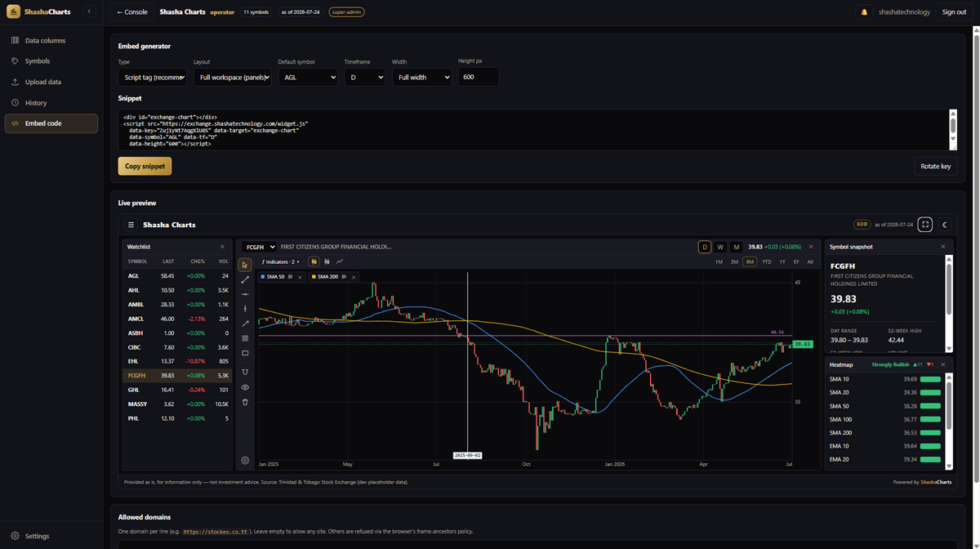Select MASSY row in Watchlist
This screenshot has height=549, width=980.
click(x=177, y=404)
